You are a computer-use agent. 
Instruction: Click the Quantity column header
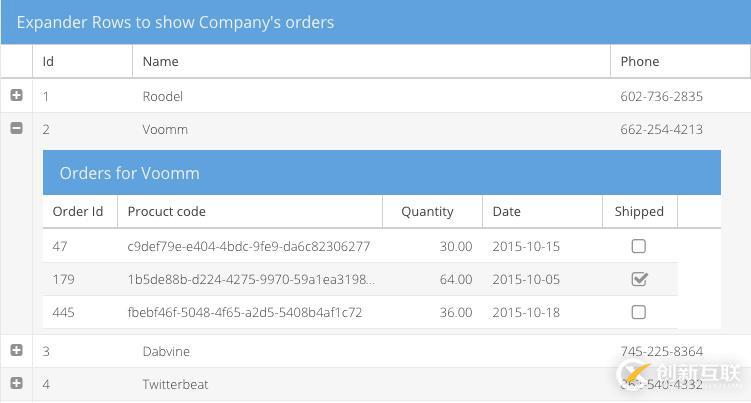(432, 211)
